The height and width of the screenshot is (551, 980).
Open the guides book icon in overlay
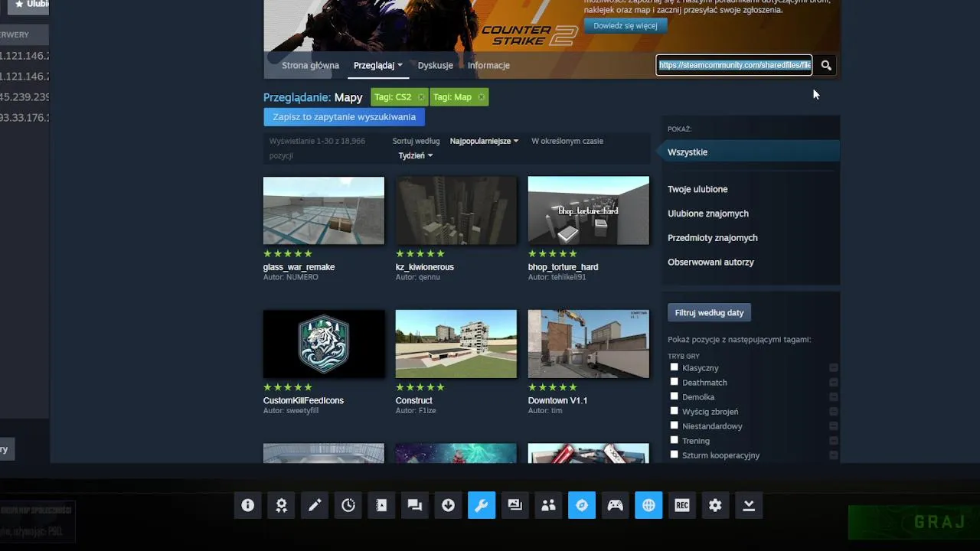381,505
